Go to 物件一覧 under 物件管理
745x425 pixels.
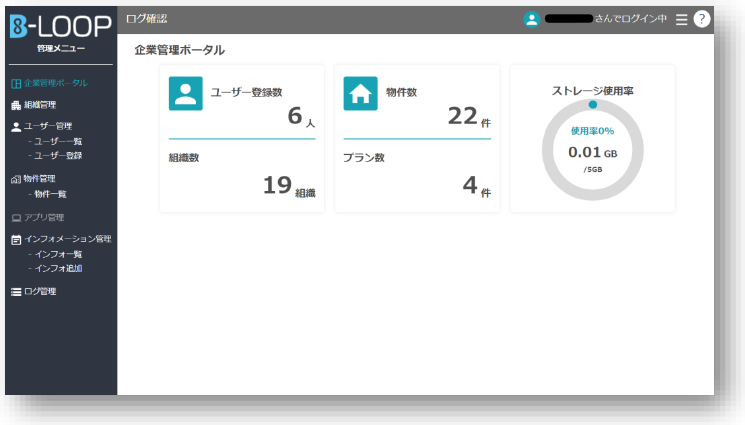(50, 193)
